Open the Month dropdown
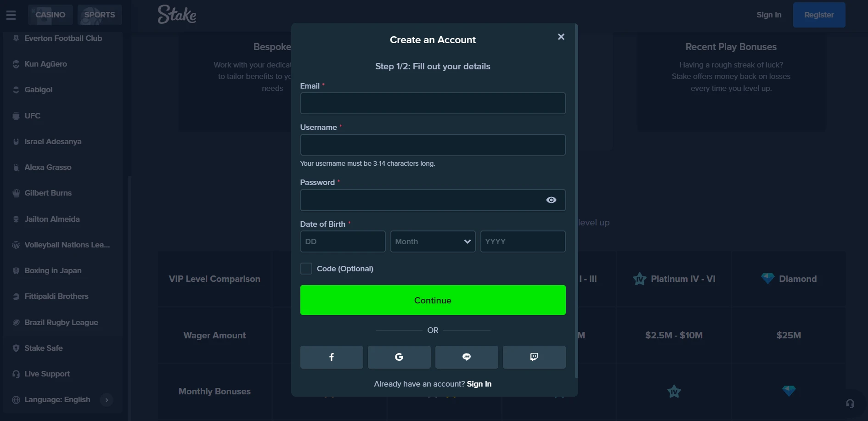 pos(433,241)
